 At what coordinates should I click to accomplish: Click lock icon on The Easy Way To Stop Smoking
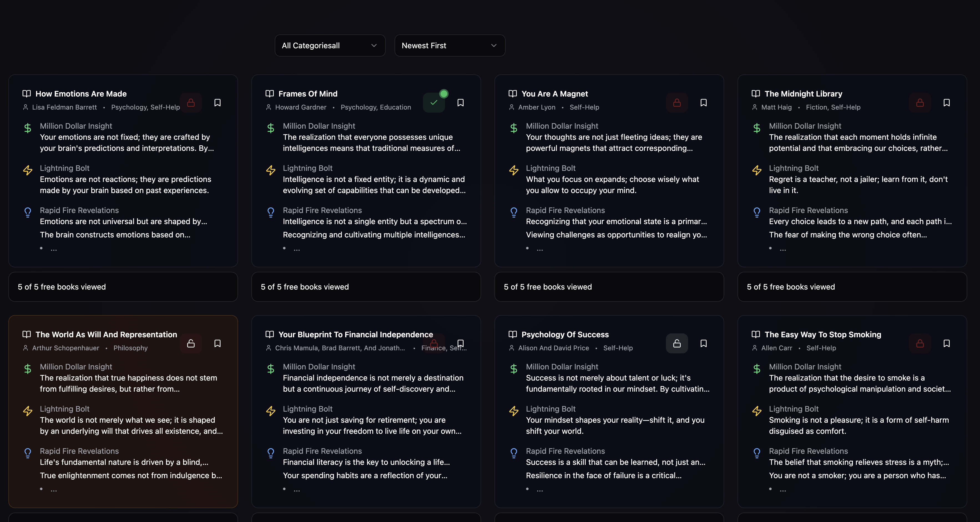click(x=920, y=343)
